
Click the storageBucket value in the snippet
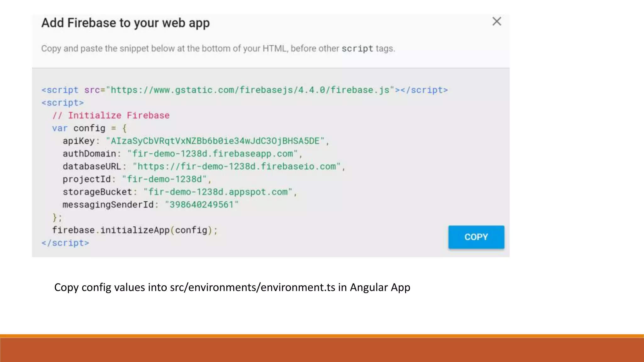[218, 192]
